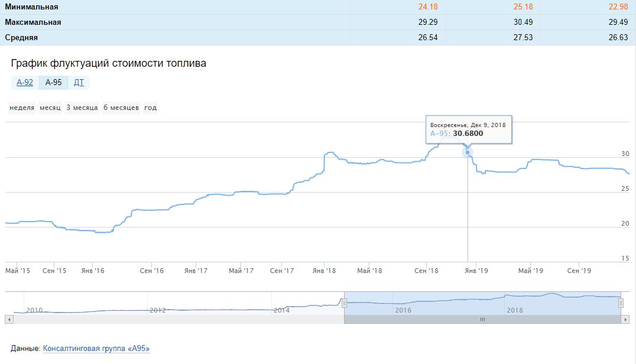Click the Средняя row label

21,38
